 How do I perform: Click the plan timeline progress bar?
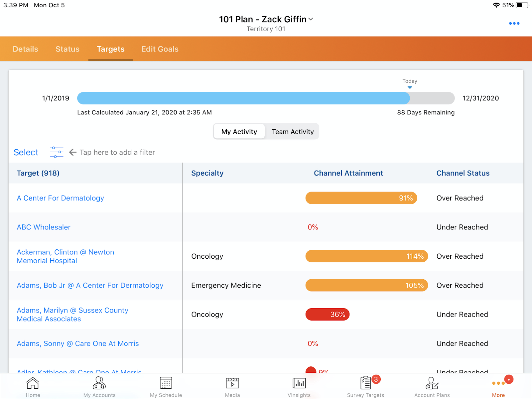pyautogui.click(x=266, y=98)
